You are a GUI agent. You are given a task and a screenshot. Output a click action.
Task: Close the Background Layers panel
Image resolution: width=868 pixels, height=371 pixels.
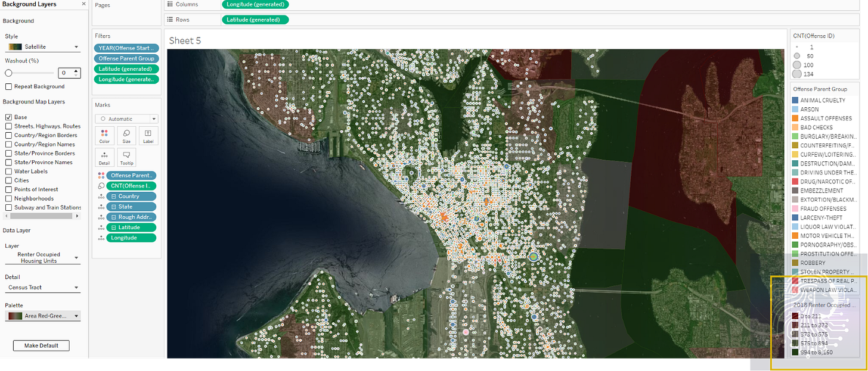(83, 4)
